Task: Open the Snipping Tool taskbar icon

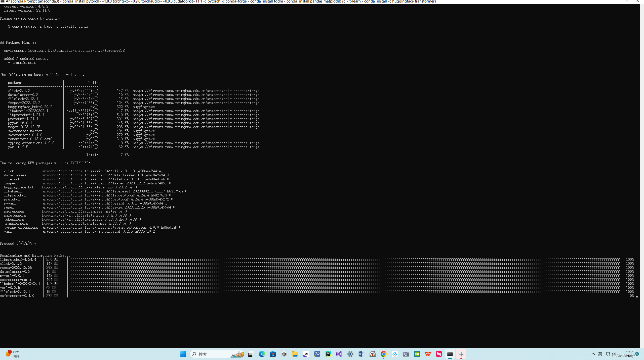Action: (x=461, y=354)
